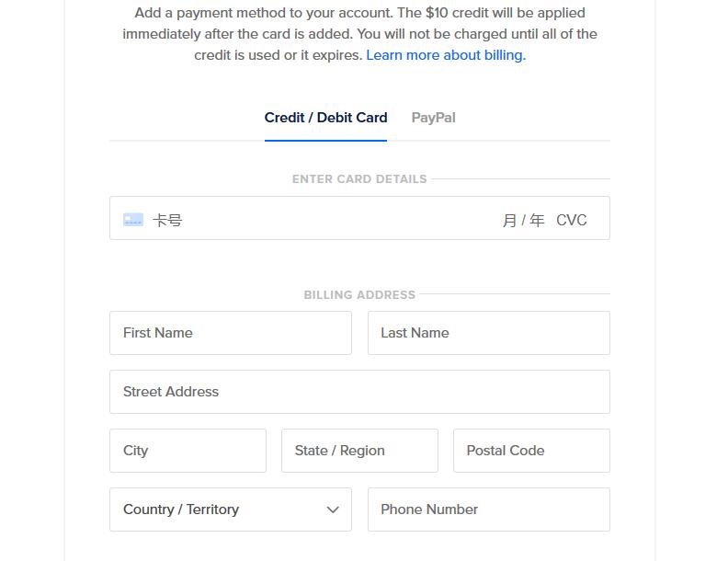Select the PayPal payment tab
Screen dimensions: 728x561
coord(433,118)
